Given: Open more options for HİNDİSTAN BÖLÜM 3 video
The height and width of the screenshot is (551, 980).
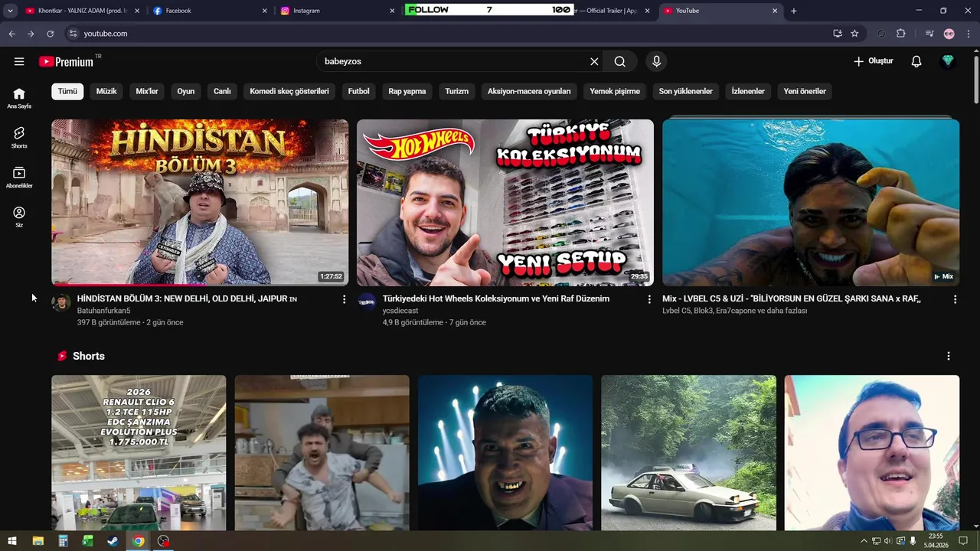Looking at the screenshot, I should click(344, 299).
